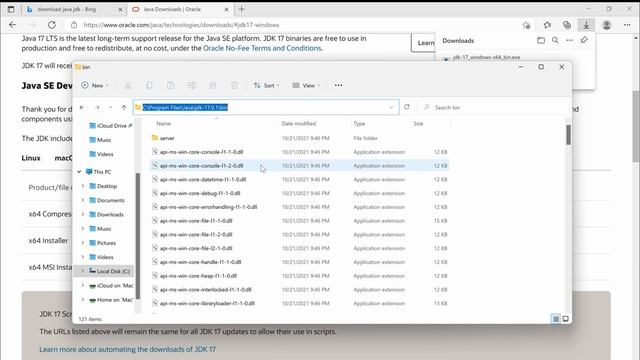Open address bar history dropdown
Screen dimensions: 640x360
tap(391, 107)
